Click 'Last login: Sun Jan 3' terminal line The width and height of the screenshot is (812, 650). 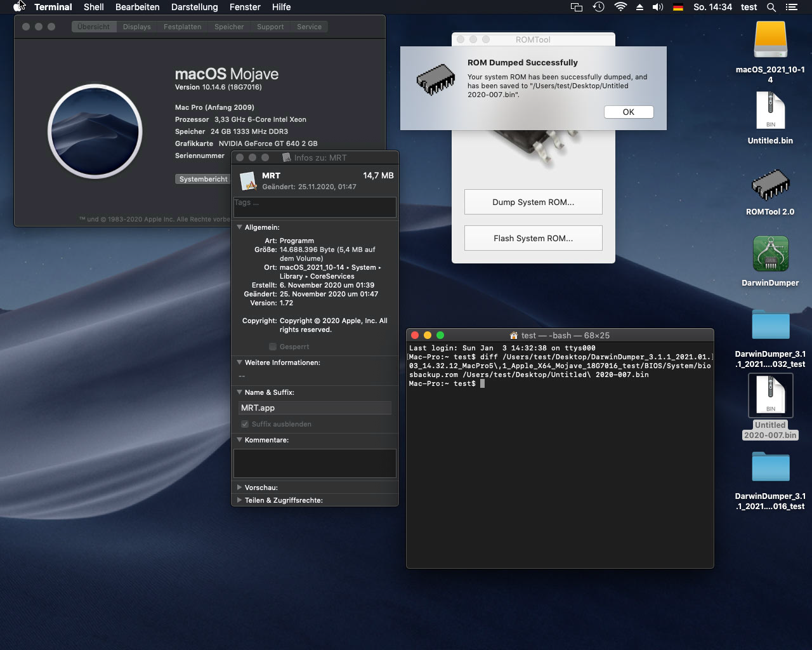point(502,348)
